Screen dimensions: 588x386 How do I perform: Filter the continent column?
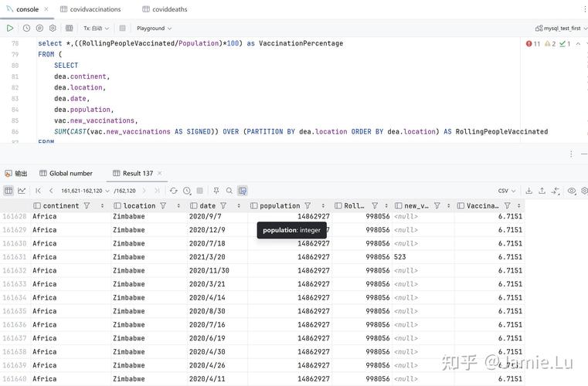(x=87, y=206)
